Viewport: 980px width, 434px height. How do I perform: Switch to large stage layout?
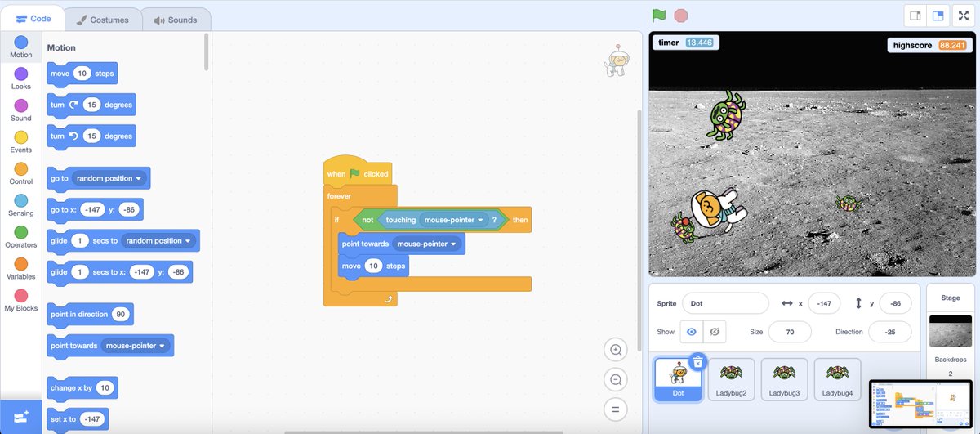click(x=938, y=16)
